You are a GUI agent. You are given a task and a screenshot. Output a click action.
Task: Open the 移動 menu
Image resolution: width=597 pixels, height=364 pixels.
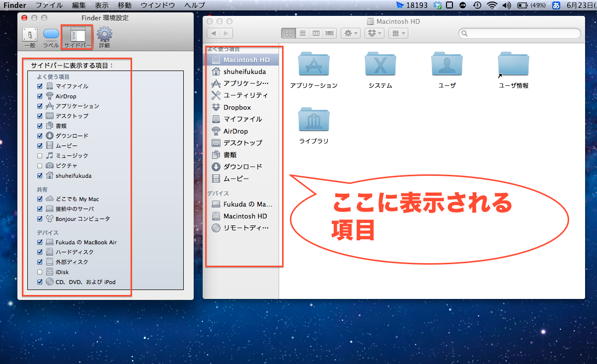pos(125,5)
